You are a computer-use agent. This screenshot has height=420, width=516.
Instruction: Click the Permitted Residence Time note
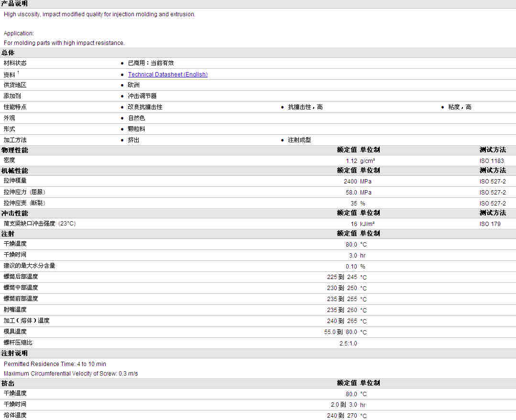point(55,364)
